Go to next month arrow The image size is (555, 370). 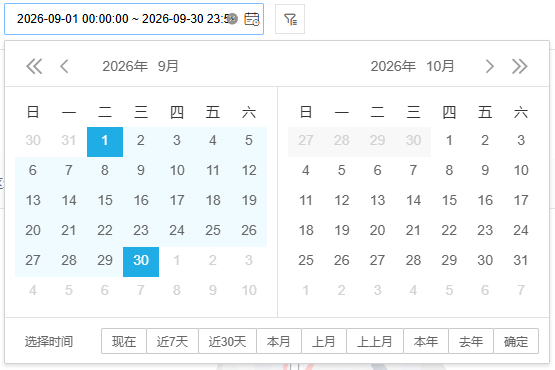click(x=490, y=66)
